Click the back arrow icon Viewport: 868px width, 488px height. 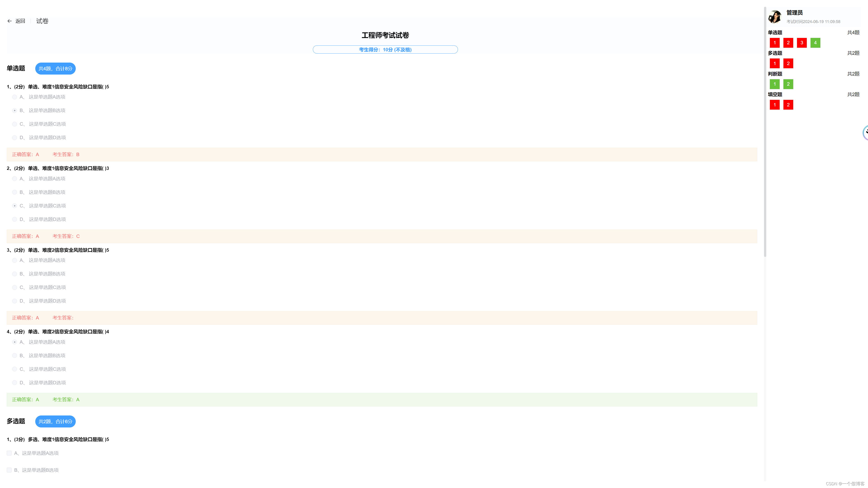tap(9, 21)
